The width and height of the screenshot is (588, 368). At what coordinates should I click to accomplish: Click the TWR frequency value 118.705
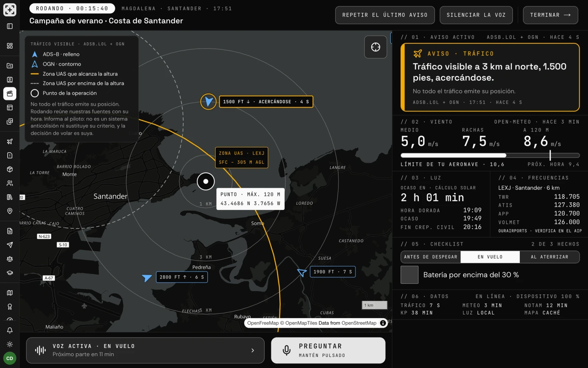pos(567,197)
